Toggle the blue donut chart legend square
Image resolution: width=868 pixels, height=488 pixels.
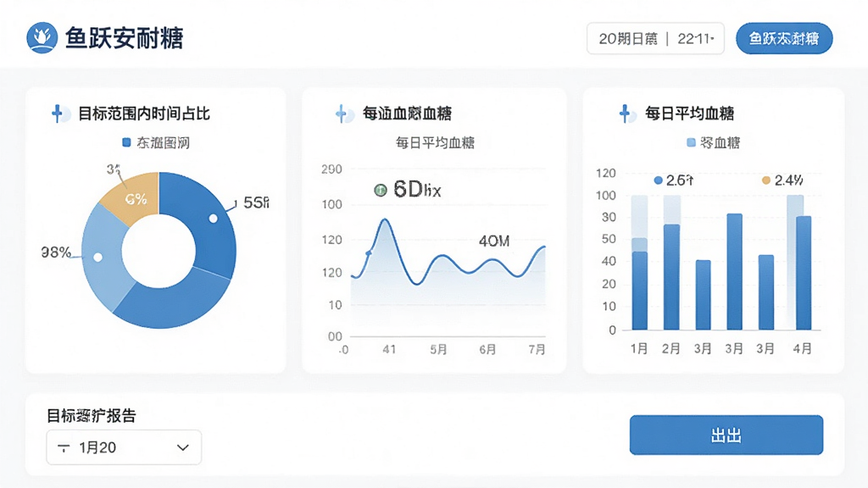tap(126, 142)
